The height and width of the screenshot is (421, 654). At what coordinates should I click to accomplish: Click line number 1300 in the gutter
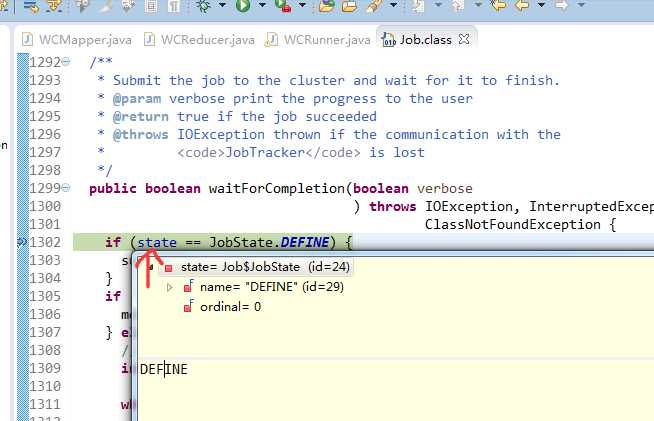(45, 206)
